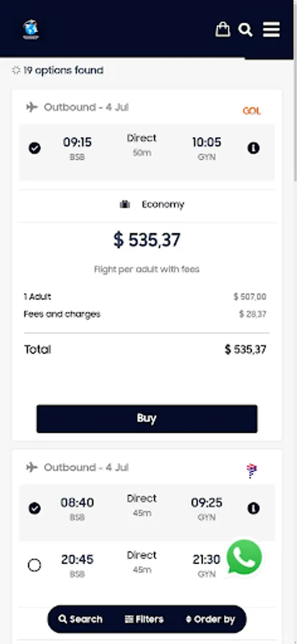Choose the 20:45 flight option

point(34,565)
